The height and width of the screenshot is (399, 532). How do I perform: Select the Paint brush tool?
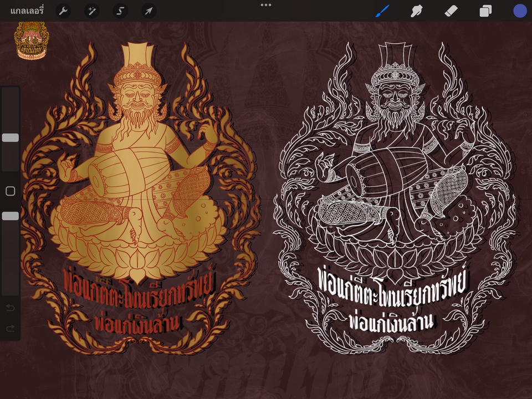click(x=382, y=11)
